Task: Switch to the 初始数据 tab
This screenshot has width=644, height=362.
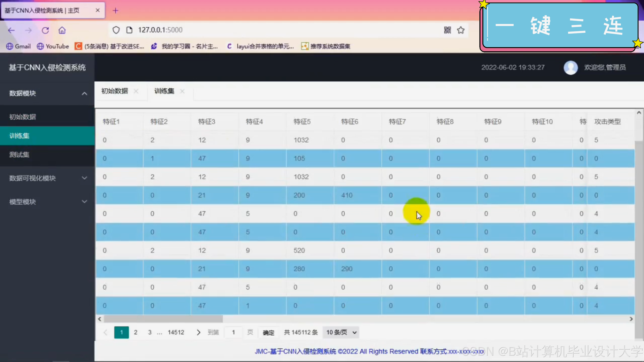Action: (x=115, y=91)
